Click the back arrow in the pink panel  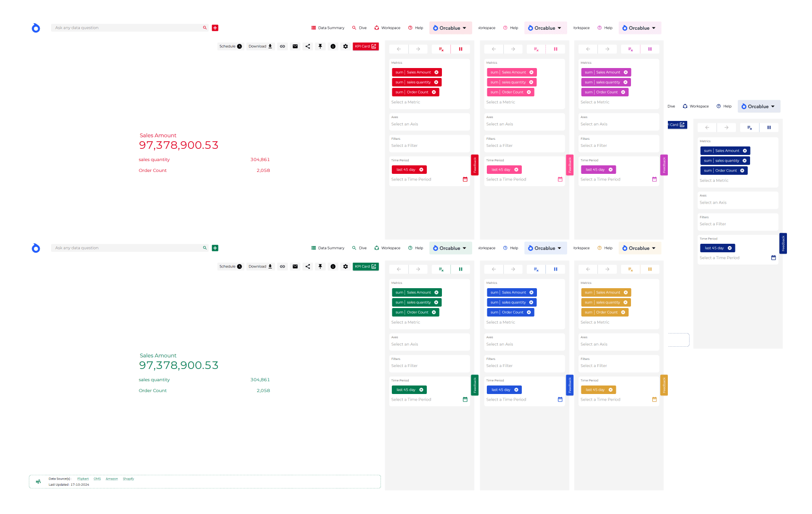point(494,49)
